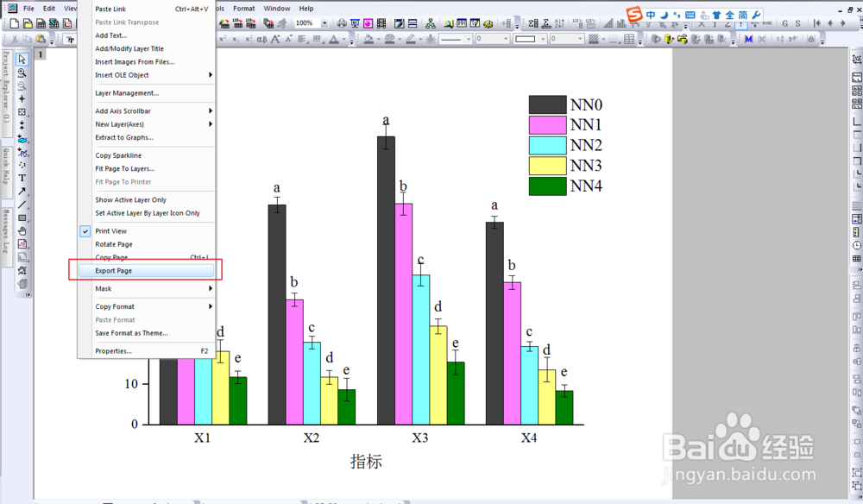Click the G button in toolbar
Viewport: 863px width, 504px height.
pos(784,23)
